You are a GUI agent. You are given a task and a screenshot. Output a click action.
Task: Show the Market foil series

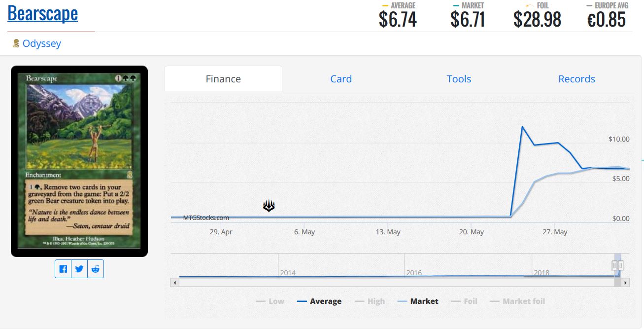point(517,301)
